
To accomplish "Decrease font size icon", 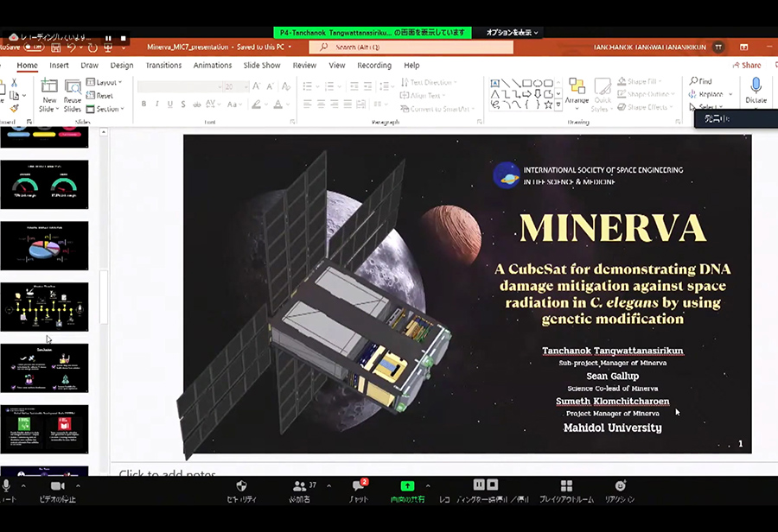I will (x=271, y=86).
